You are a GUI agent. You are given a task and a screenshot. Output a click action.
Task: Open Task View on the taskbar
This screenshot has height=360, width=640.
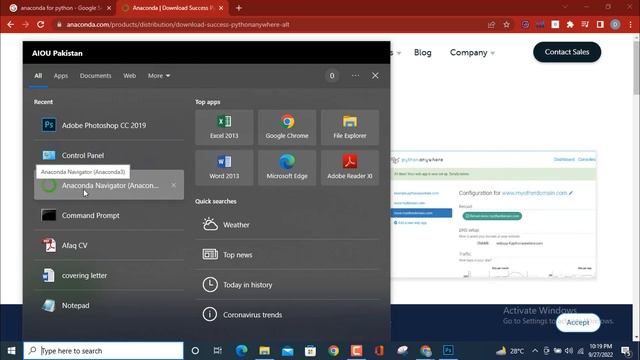point(218,351)
